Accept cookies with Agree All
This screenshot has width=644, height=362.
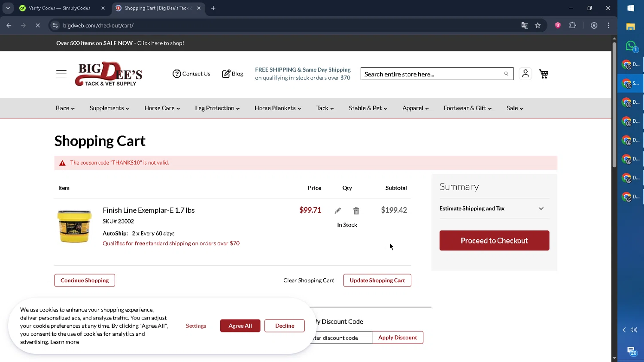(x=240, y=326)
